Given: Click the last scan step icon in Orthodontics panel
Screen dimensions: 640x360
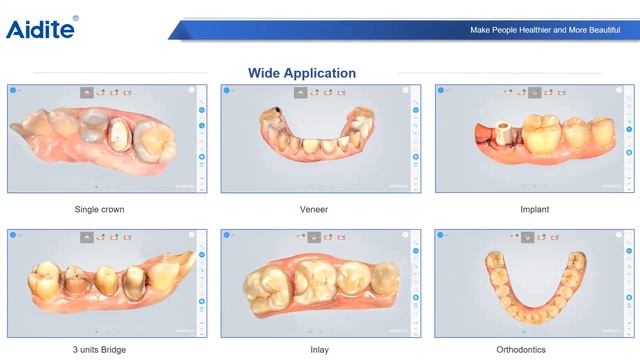Looking at the screenshot, I should click(x=555, y=237).
